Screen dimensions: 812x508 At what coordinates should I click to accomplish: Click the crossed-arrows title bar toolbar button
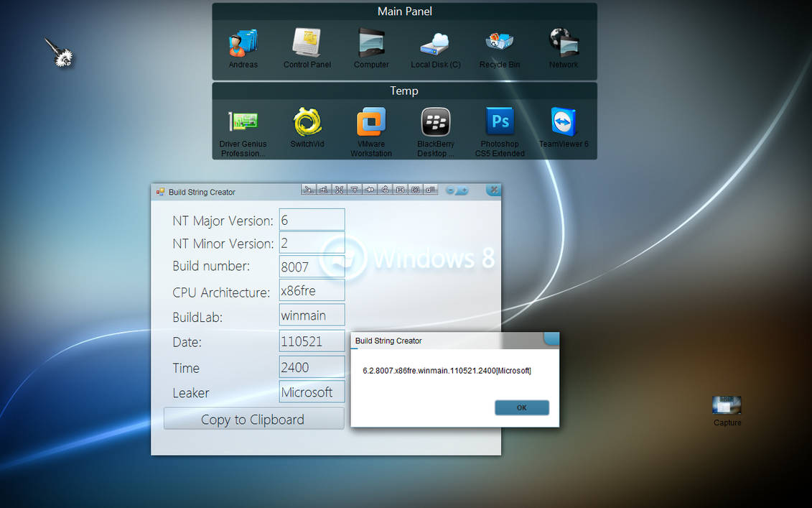tap(339, 190)
